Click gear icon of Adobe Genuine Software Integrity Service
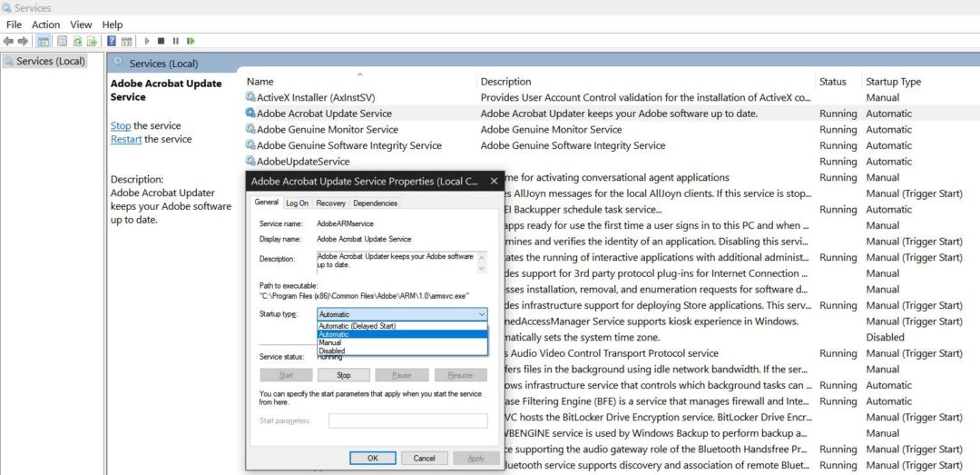Image resolution: width=980 pixels, height=475 pixels. pos(250,145)
